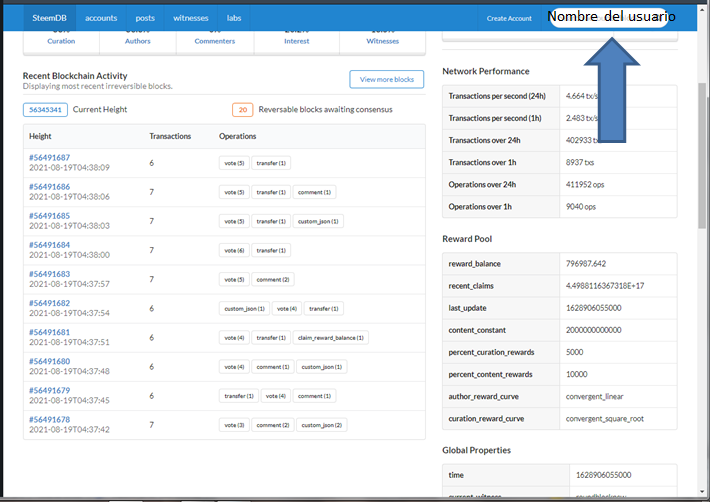Open the accounts menu item
Screen dimensions: 710x502
pos(101,18)
